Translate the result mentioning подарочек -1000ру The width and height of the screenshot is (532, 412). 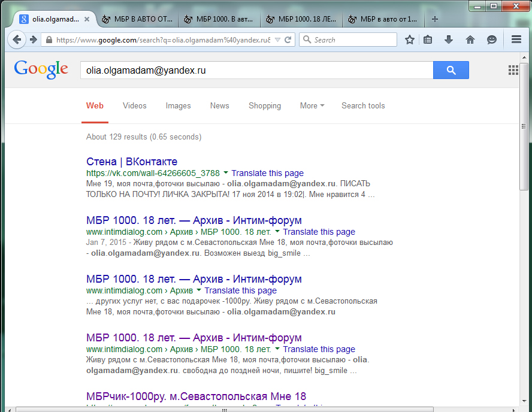point(241,290)
